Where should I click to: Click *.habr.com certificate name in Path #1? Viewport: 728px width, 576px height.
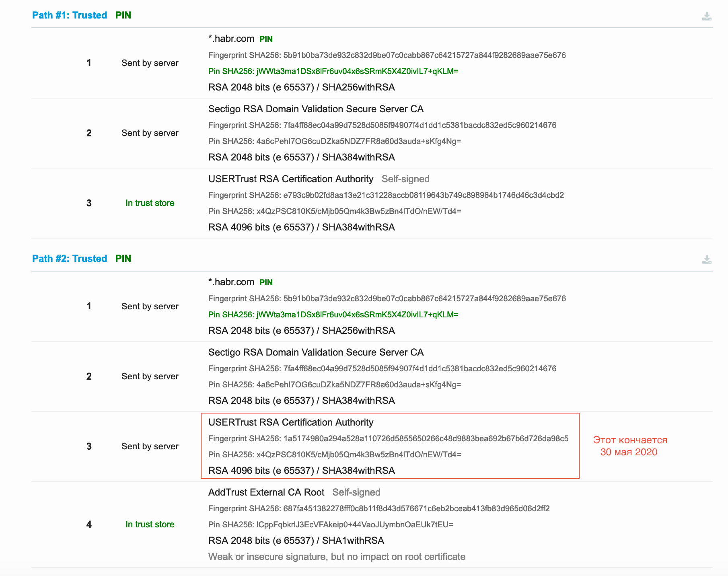point(231,39)
